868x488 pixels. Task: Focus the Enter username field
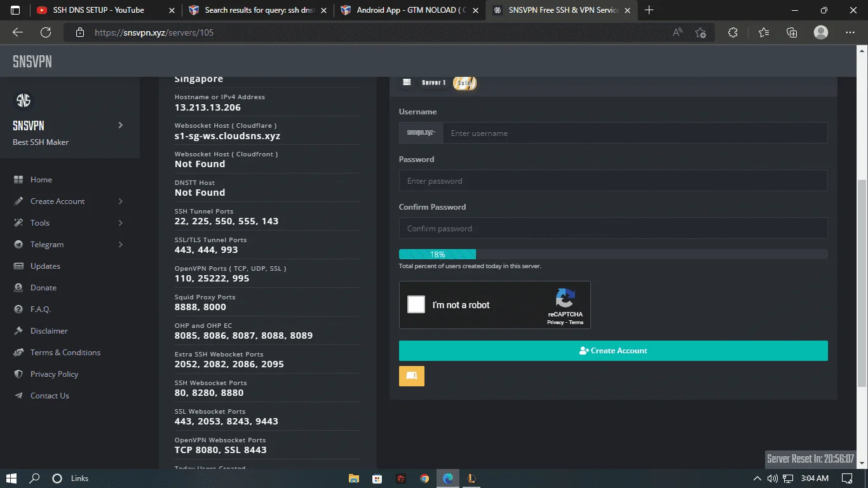click(x=635, y=133)
